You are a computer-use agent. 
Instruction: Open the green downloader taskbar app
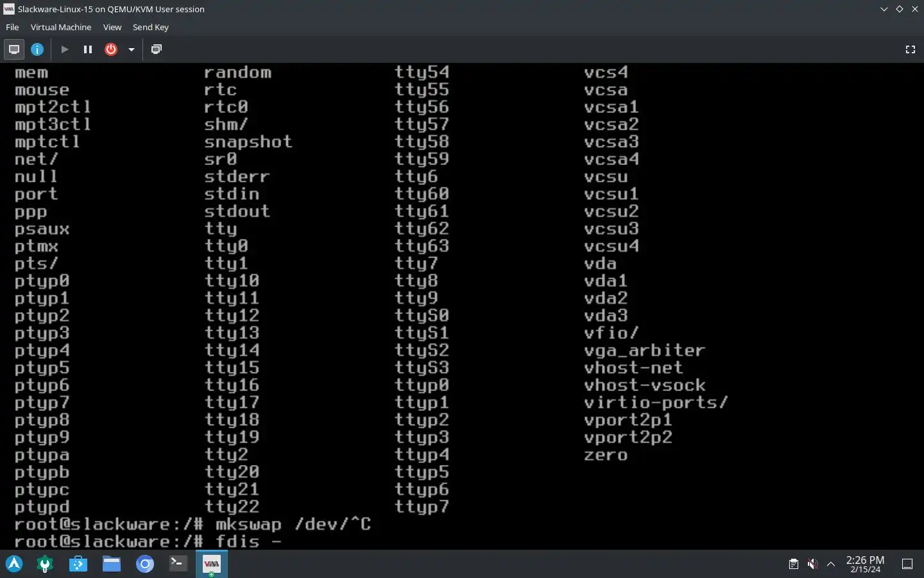45,564
